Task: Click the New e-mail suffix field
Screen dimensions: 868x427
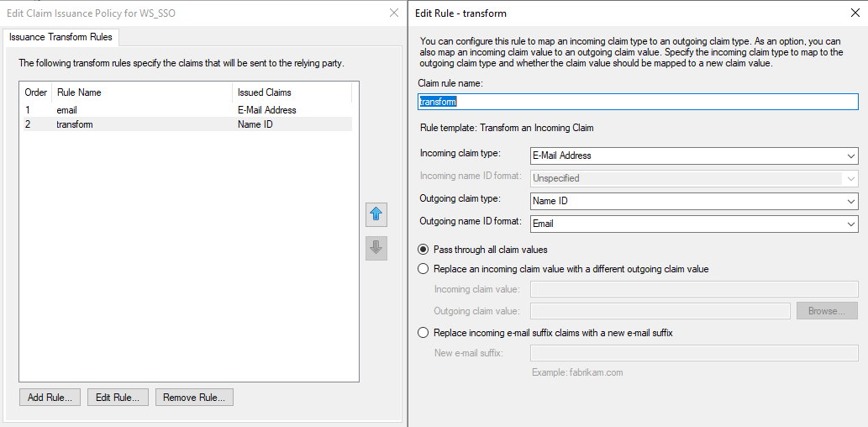Action: click(x=694, y=353)
